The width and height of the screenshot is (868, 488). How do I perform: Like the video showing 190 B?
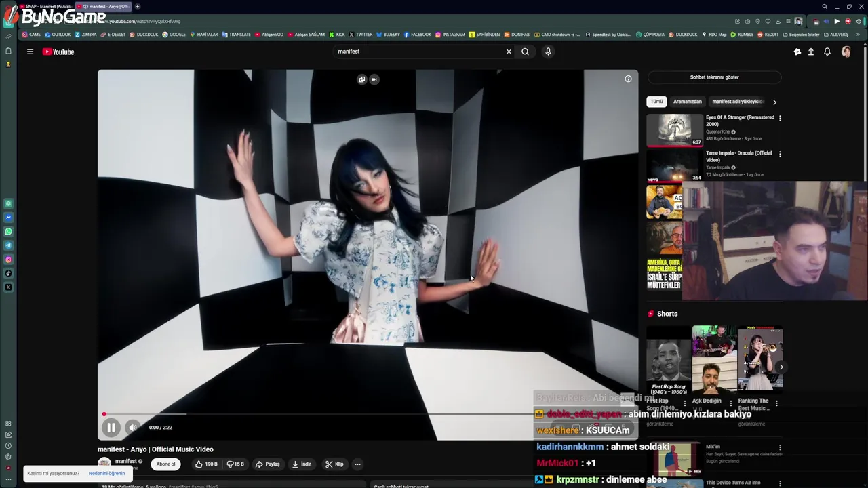pos(206,464)
